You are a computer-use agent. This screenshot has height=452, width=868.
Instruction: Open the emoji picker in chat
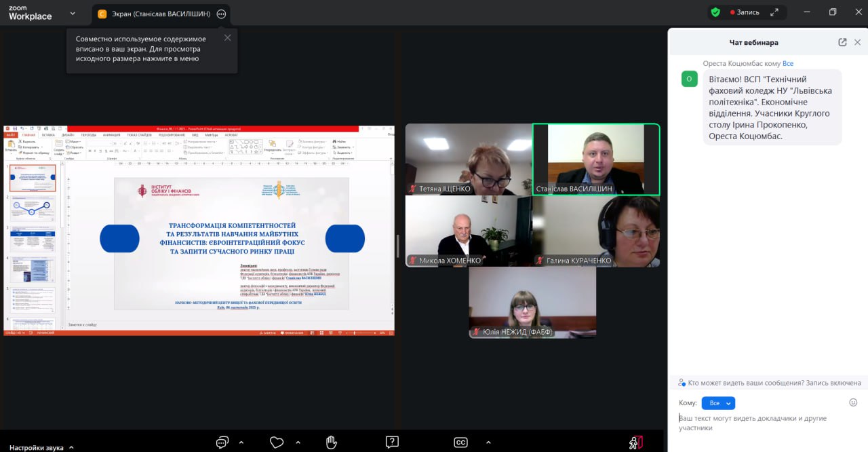[853, 402]
